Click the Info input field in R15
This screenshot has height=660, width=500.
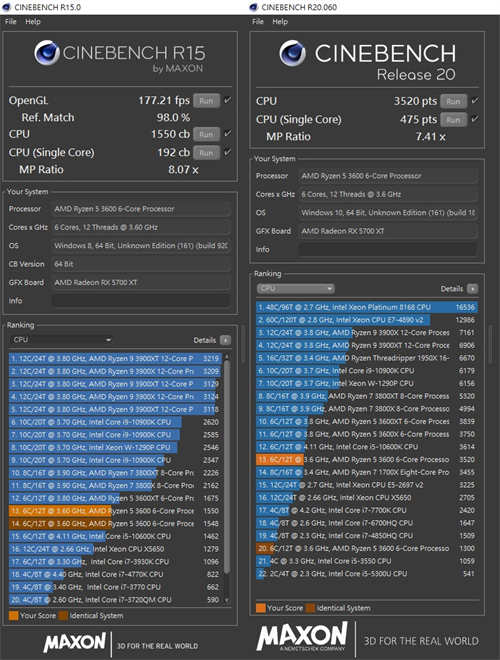tap(141, 301)
